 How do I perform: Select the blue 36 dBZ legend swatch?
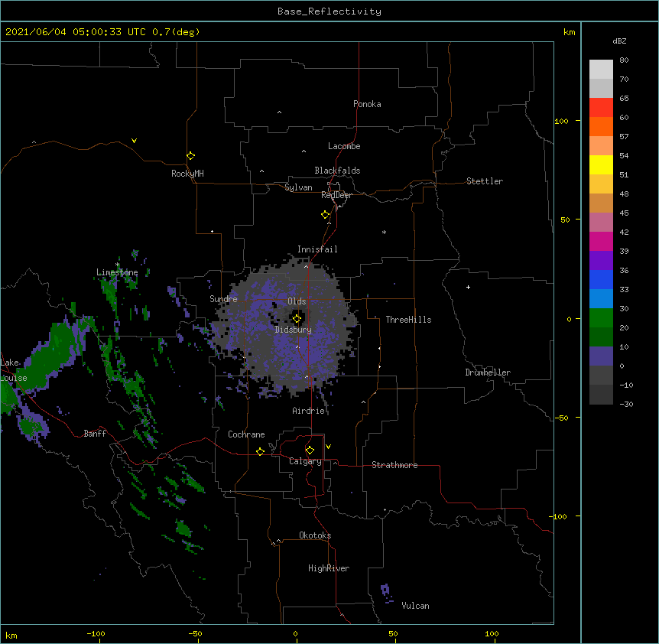(x=601, y=279)
